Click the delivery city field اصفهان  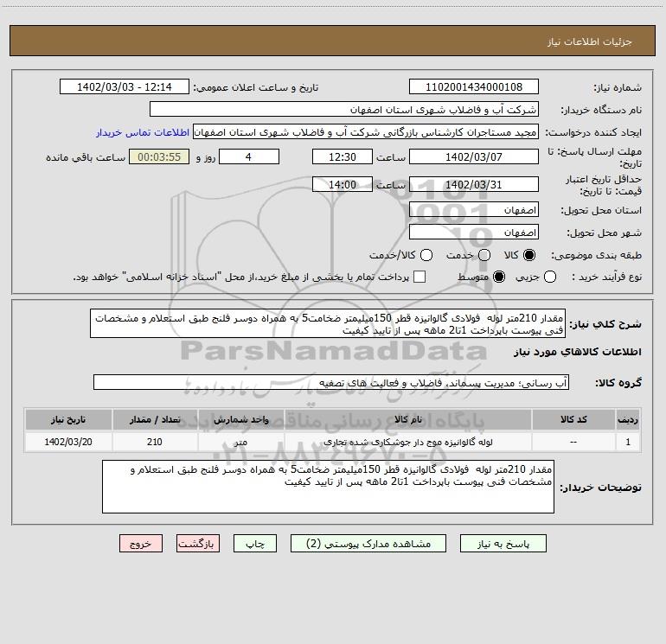(x=474, y=233)
